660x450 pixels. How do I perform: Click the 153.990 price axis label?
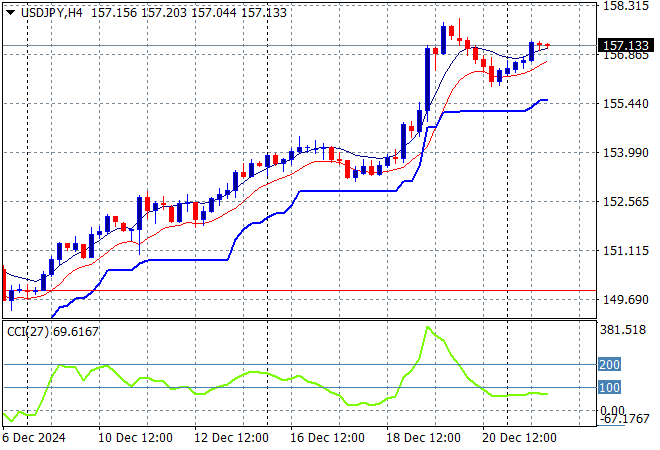coord(626,152)
